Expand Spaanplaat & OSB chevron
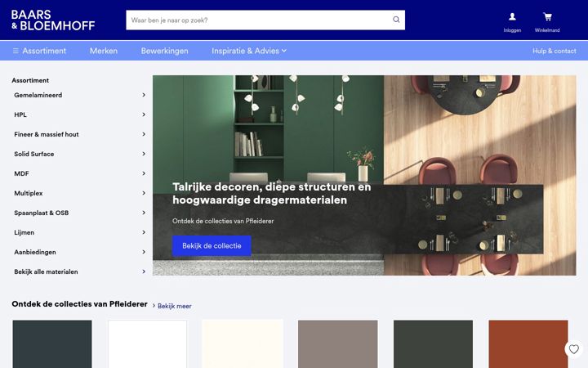The height and width of the screenshot is (368, 588). click(x=144, y=213)
